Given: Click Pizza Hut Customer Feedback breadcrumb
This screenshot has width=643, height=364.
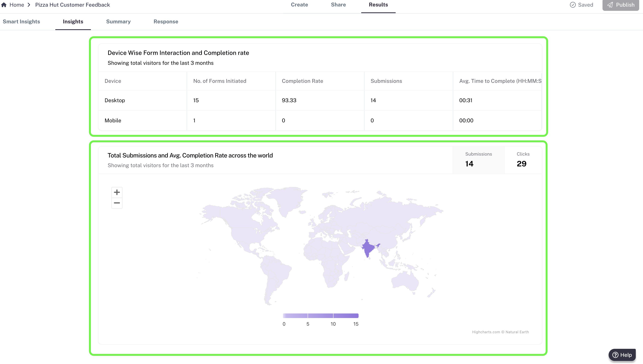Looking at the screenshot, I should coord(72,5).
